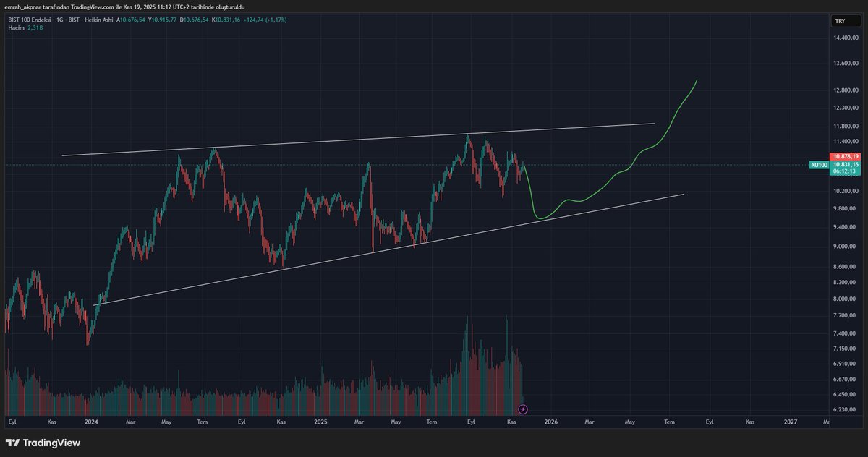Click the D10.676,54 low value in the legend

coord(195,20)
